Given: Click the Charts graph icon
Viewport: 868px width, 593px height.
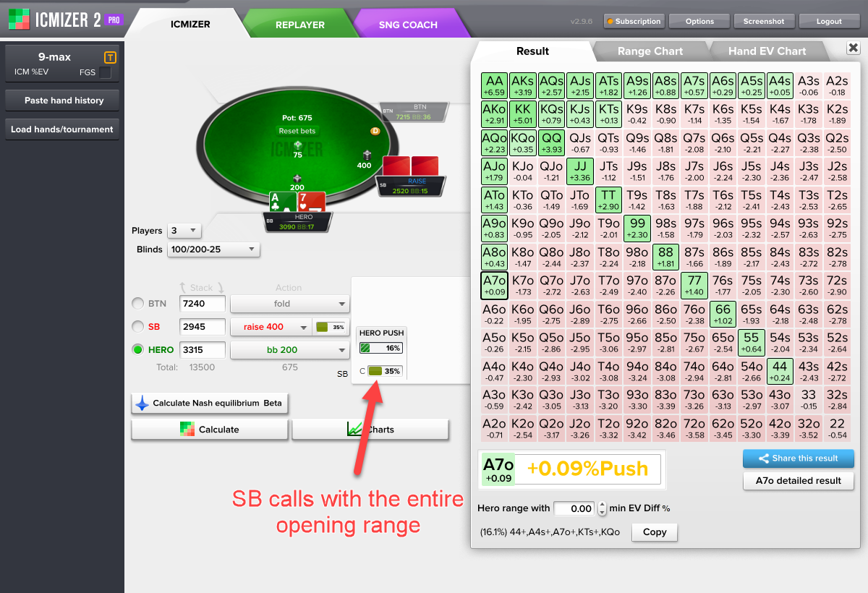Looking at the screenshot, I should (x=354, y=429).
